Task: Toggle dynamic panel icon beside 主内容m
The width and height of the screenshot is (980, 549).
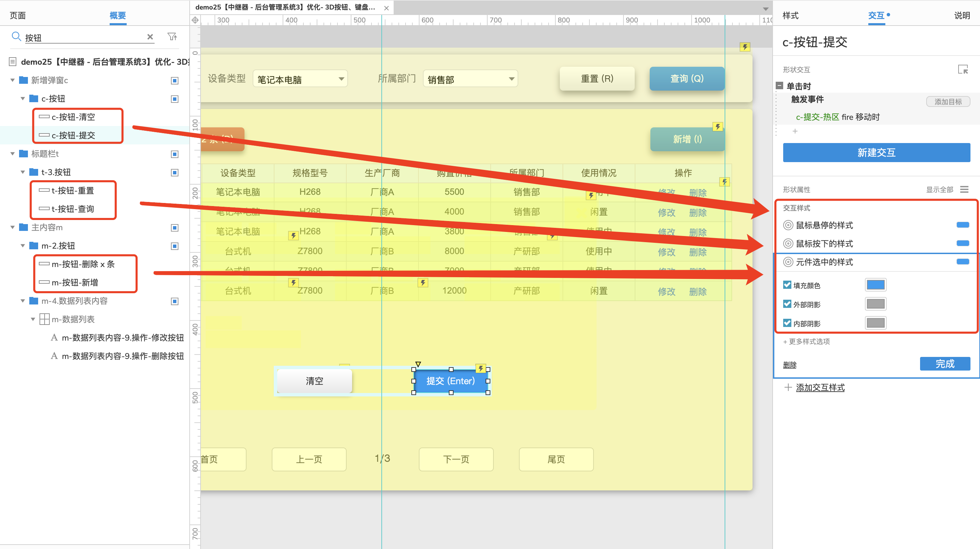Action: point(175,228)
